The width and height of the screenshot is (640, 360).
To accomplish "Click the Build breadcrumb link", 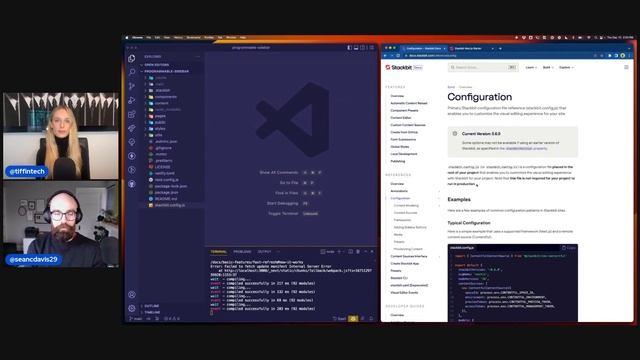I will [x=451, y=87].
